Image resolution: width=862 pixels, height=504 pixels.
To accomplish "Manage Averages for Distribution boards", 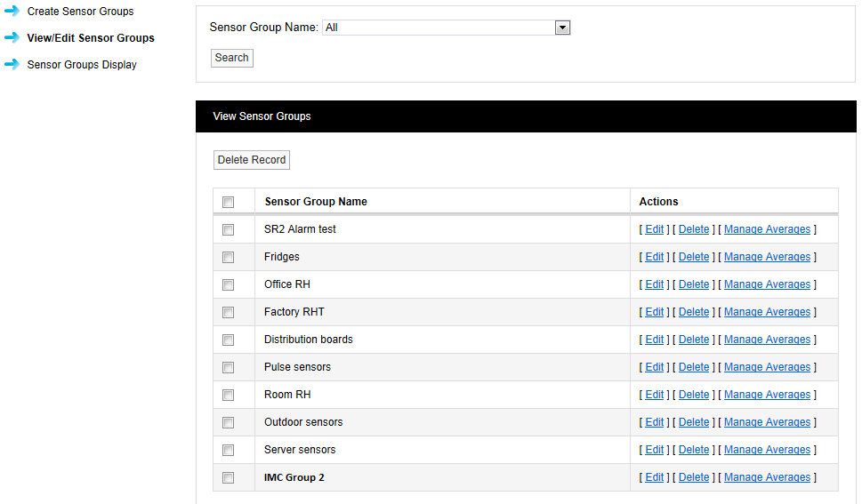I will click(x=767, y=340).
